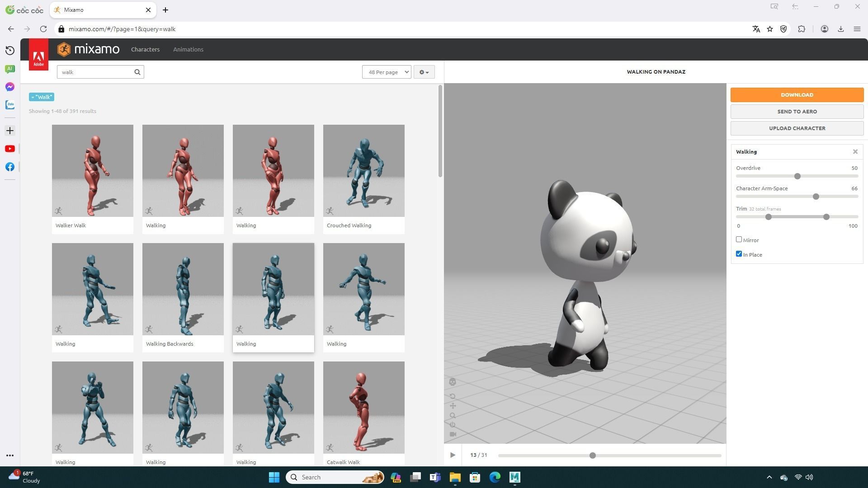Click the running figure icon on Walker Walk thumbnail
The height and width of the screenshot is (488, 868).
pos(59,211)
